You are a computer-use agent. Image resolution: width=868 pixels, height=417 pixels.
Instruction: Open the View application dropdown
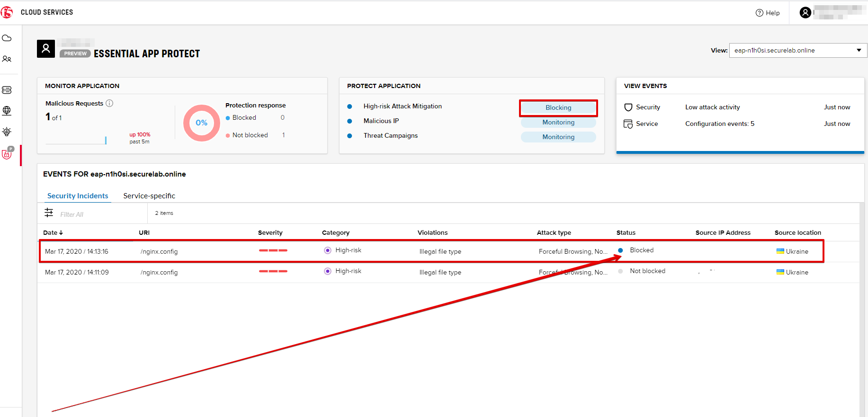point(798,51)
